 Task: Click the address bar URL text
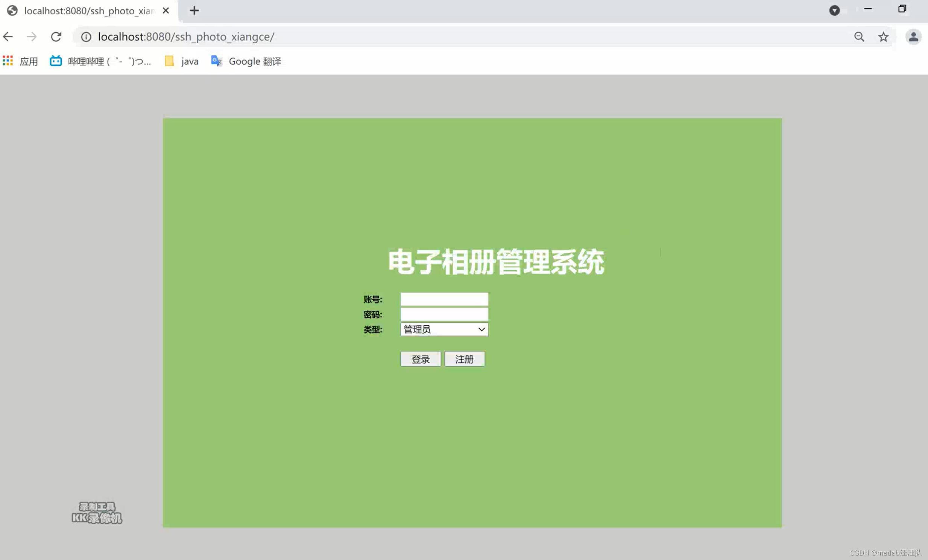[x=186, y=36]
